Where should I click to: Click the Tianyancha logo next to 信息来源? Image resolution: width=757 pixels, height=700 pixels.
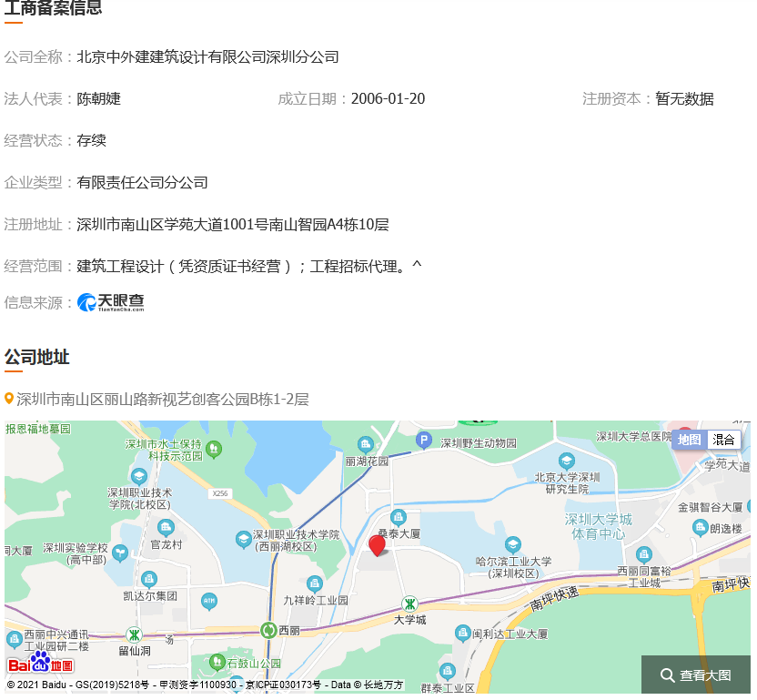click(111, 302)
